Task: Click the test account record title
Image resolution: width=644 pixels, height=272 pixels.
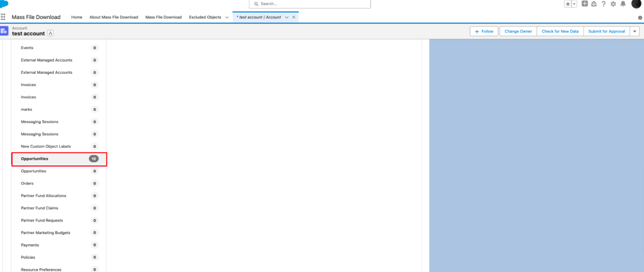Action: coord(29,33)
